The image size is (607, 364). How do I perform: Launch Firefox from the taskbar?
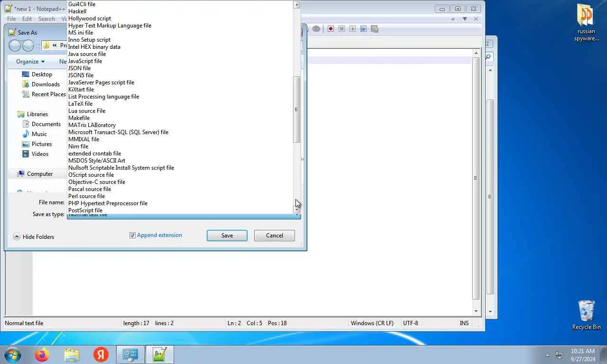tap(42, 355)
